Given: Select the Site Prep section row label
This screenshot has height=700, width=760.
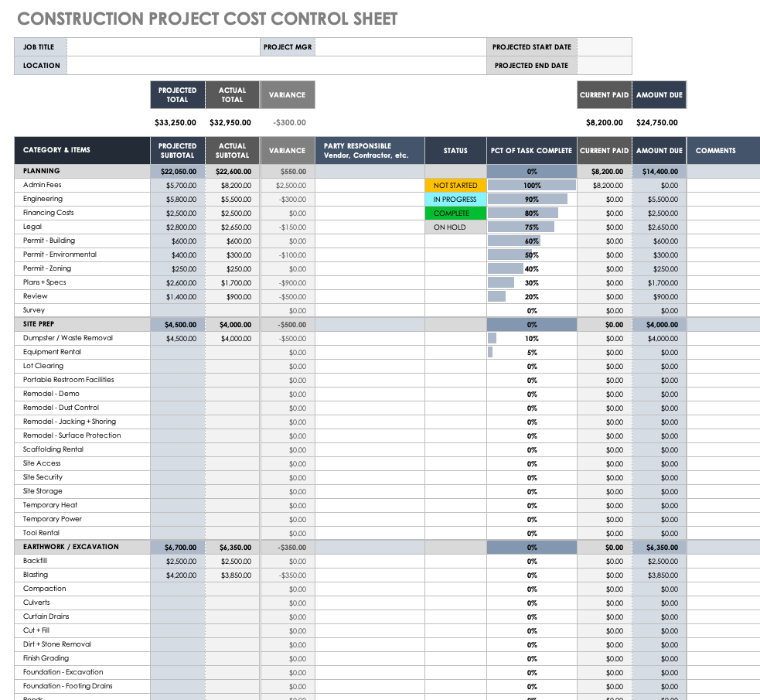Looking at the screenshot, I should 39,324.
